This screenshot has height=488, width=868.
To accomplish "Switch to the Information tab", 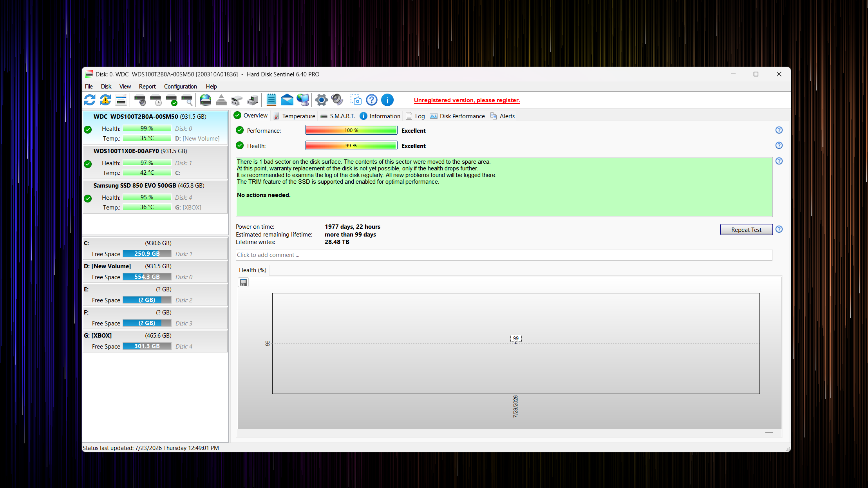I will [380, 116].
